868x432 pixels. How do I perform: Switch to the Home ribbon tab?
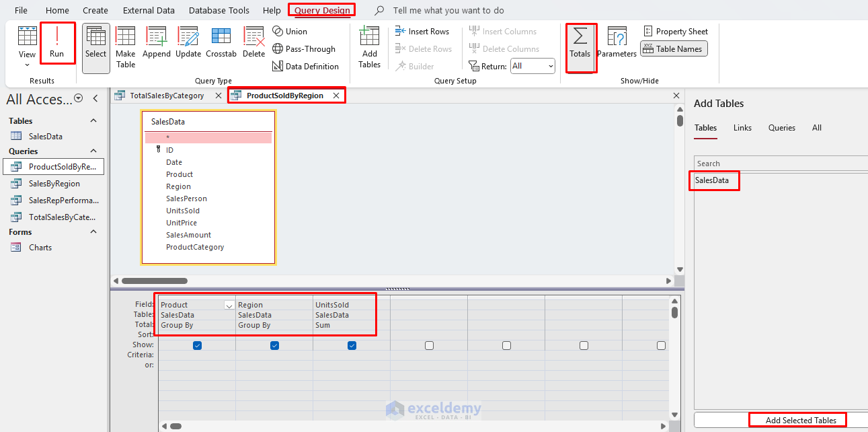[57, 10]
